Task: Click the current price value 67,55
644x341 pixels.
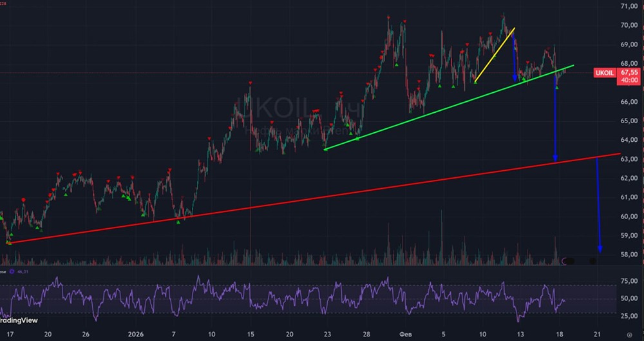Action: pos(629,72)
